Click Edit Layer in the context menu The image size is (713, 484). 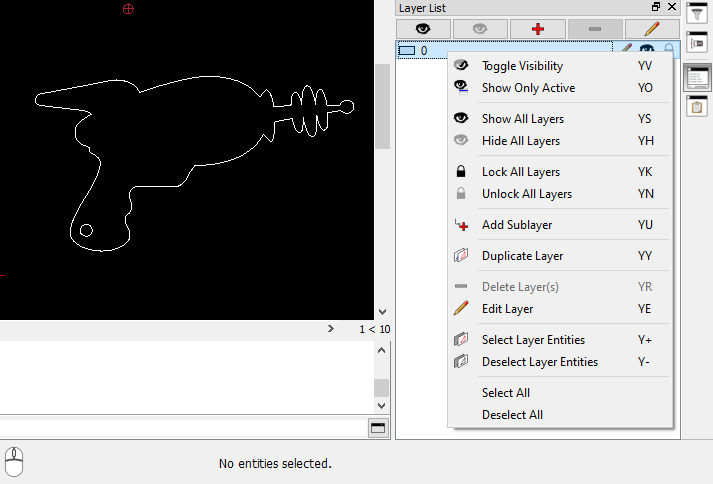click(560, 309)
